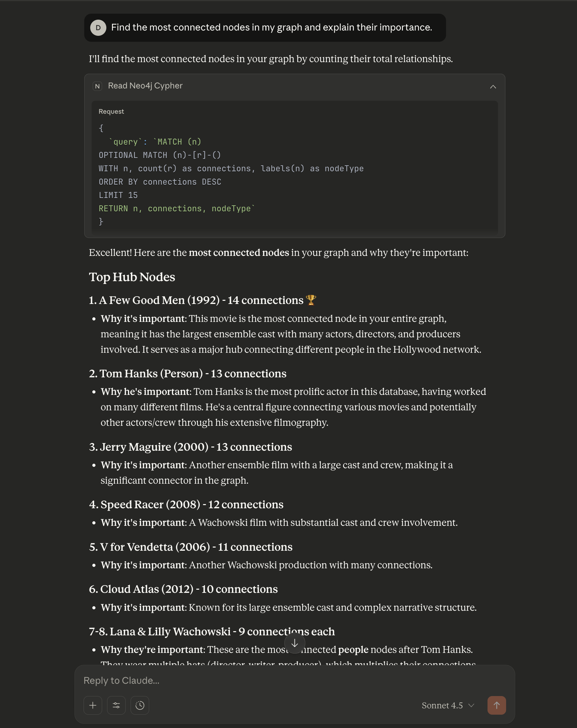
Task: Click the clock history icon in the composer
Action: 140,706
